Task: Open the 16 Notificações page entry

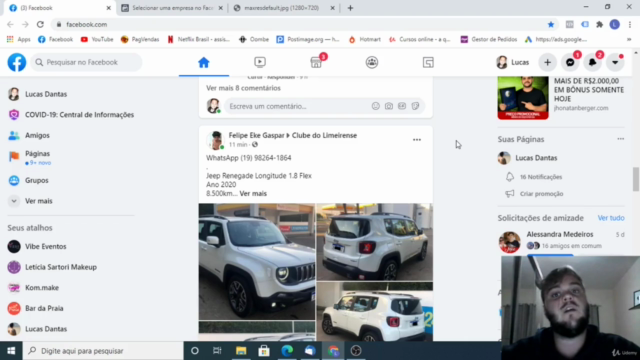Action: 540,177
